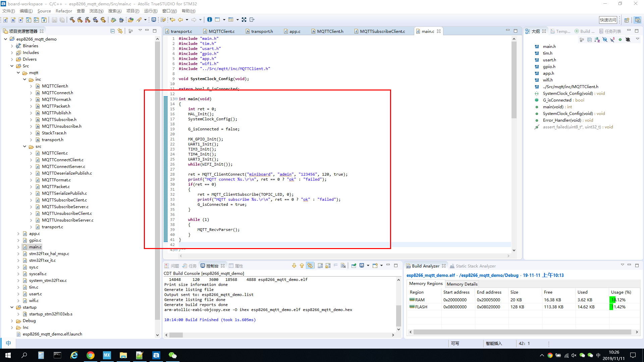This screenshot has width=644, height=362.
Task: Click the hammer Build icon in toolbar
Action: pyautogui.click(x=72, y=20)
